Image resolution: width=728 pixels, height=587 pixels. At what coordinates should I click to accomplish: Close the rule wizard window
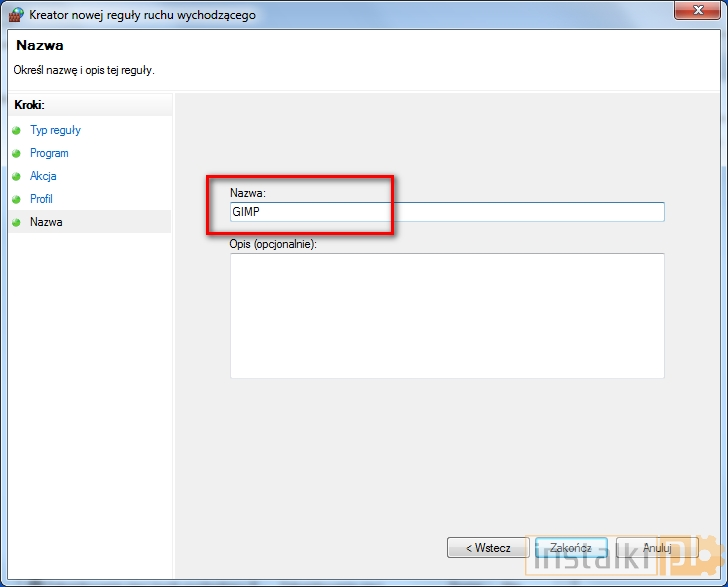[x=698, y=10]
